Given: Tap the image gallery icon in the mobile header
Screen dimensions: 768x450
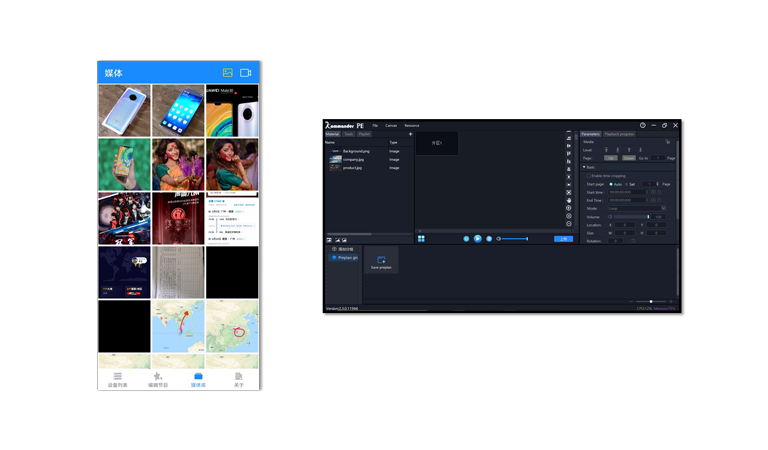Looking at the screenshot, I should click(x=228, y=73).
